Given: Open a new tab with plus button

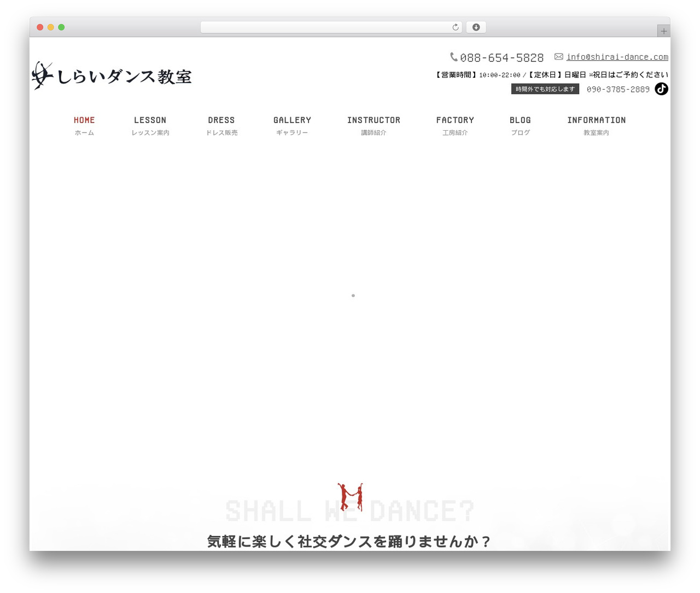Looking at the screenshot, I should pos(663,31).
